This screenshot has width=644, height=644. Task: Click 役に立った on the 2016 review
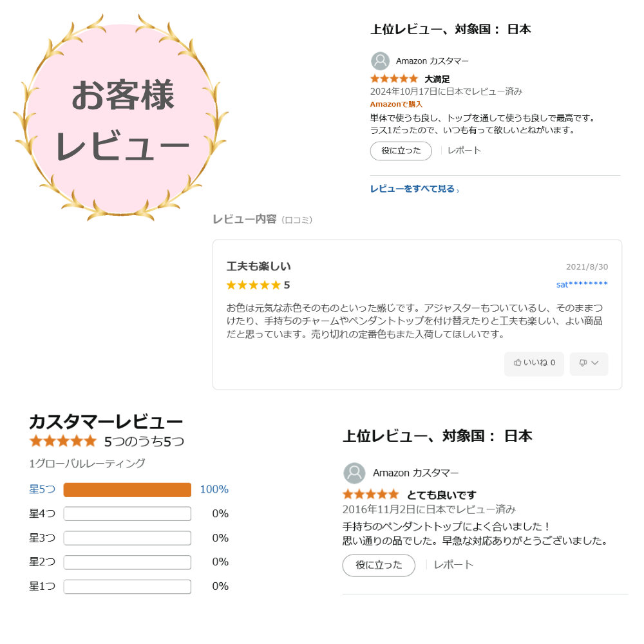[x=379, y=565]
